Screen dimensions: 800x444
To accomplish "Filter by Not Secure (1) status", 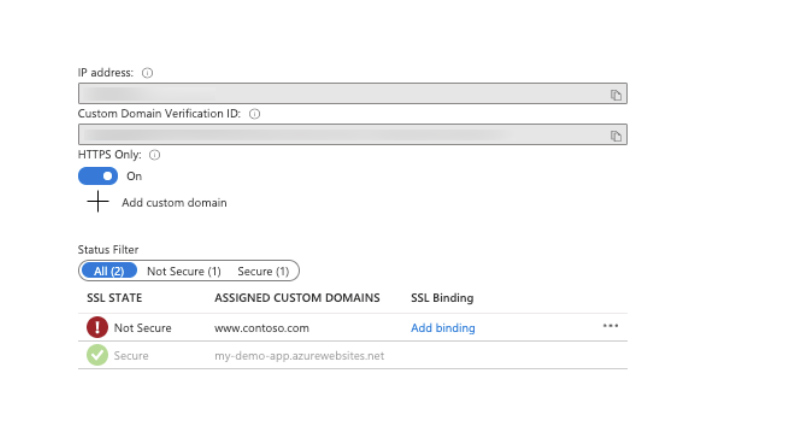I will [x=184, y=272].
